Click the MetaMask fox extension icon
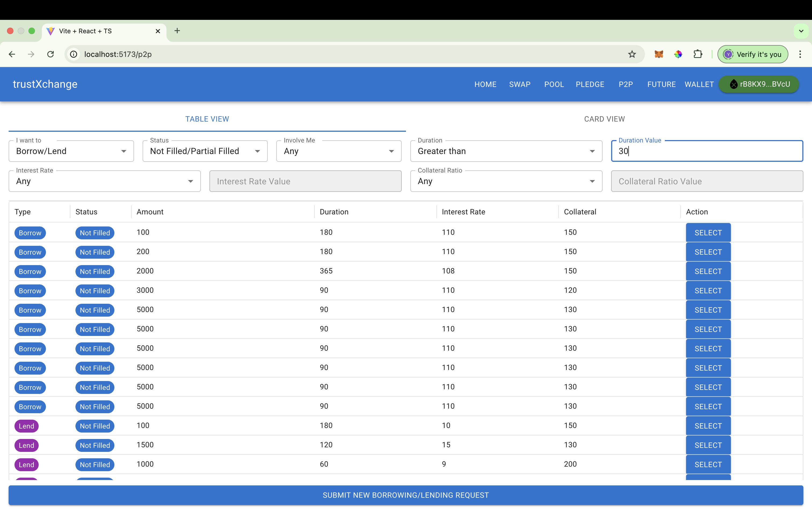 (x=658, y=54)
